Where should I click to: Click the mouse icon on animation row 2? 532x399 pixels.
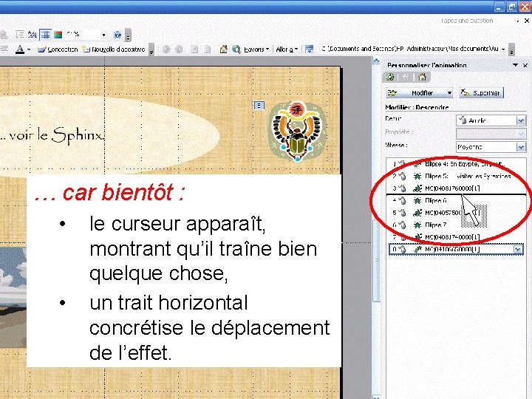pyautogui.click(x=403, y=176)
